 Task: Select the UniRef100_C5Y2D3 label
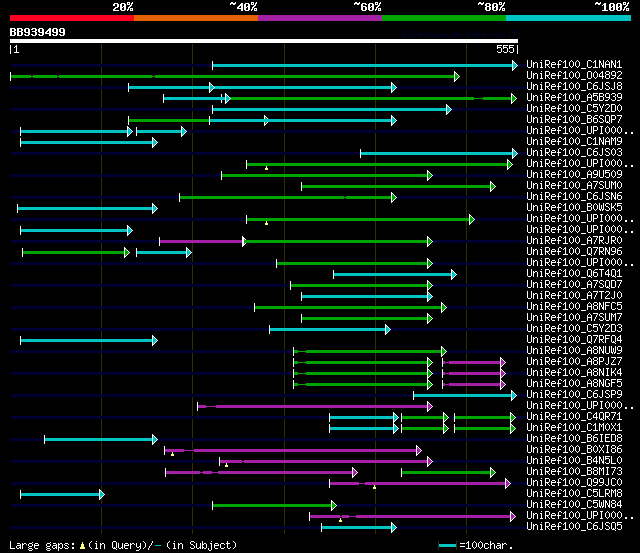tap(574, 329)
